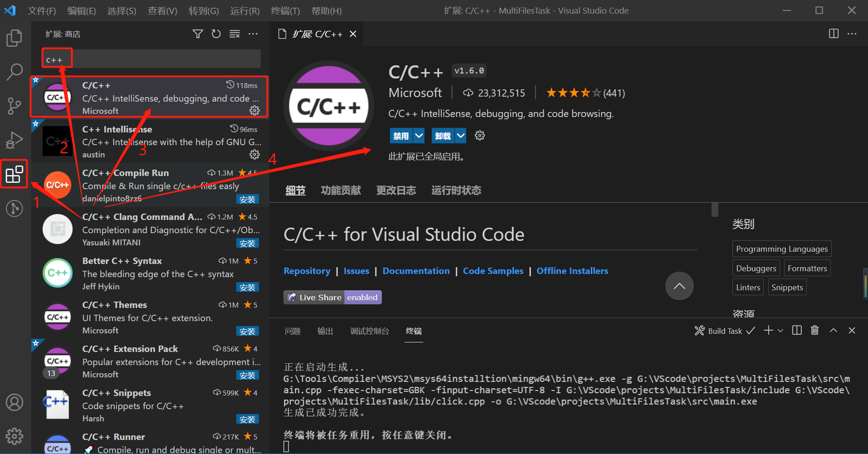This screenshot has height=454, width=868.
Task: Select the Programming Languages category tag
Action: click(782, 249)
